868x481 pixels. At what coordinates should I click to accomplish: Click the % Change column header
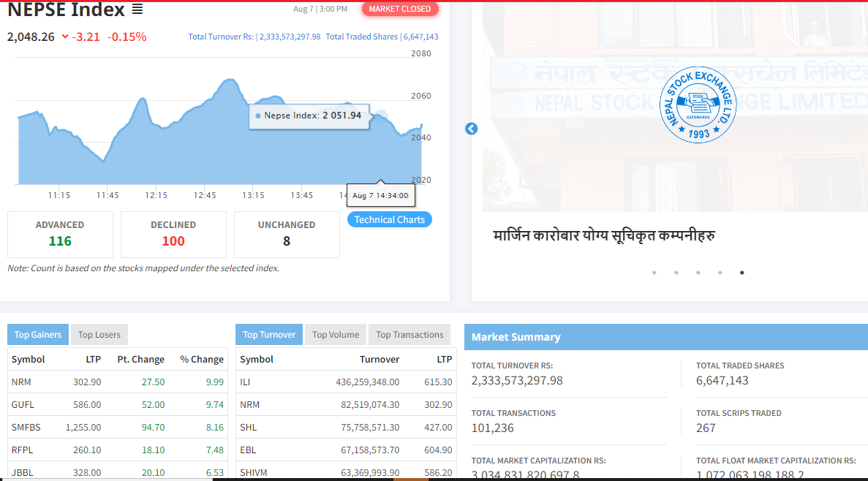coord(202,359)
